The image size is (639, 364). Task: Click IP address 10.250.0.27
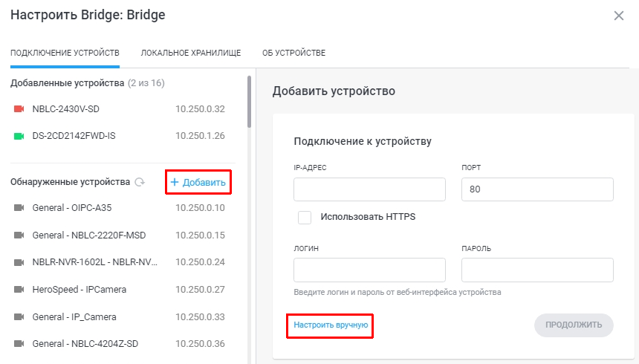[200, 290]
